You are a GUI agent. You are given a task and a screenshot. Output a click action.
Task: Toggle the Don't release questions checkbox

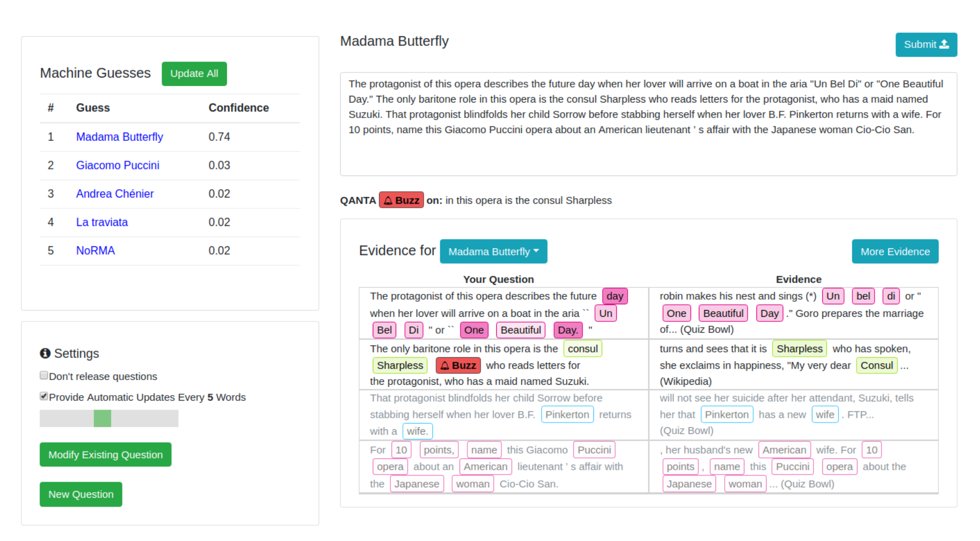[44, 376]
